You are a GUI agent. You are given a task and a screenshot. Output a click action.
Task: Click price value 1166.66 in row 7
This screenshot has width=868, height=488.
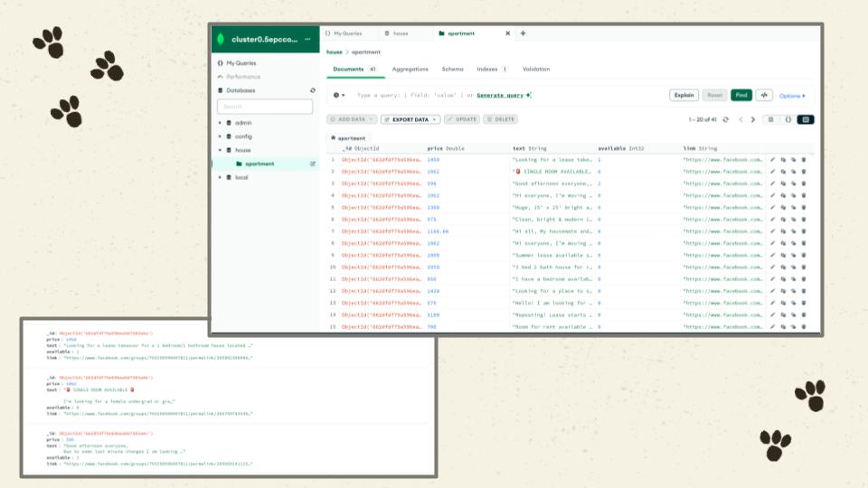coord(438,231)
